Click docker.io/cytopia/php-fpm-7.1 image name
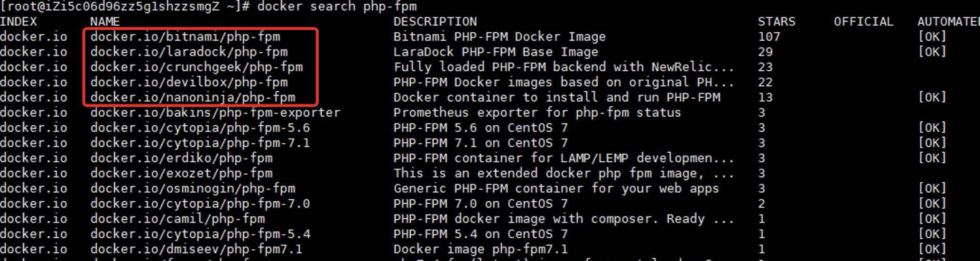This screenshot has width=980, height=261. (x=200, y=143)
